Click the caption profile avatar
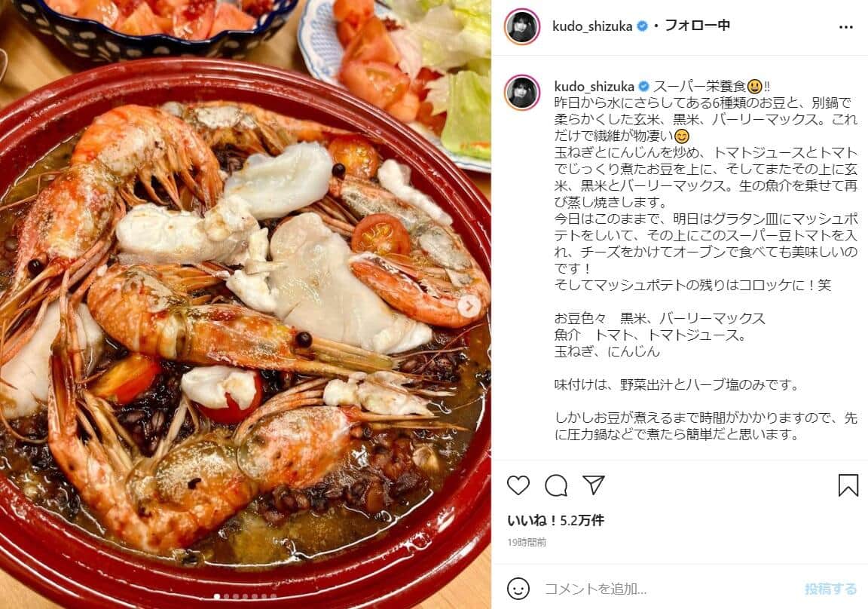Image resolution: width=868 pixels, height=609 pixels. pyautogui.click(x=522, y=93)
